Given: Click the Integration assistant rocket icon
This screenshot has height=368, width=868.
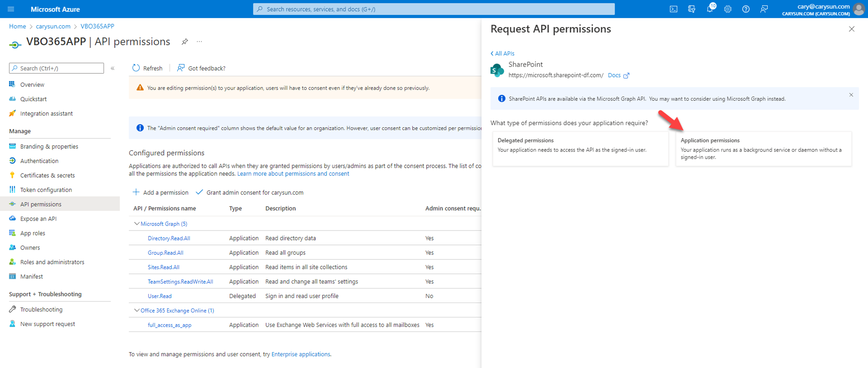Looking at the screenshot, I should (x=12, y=113).
